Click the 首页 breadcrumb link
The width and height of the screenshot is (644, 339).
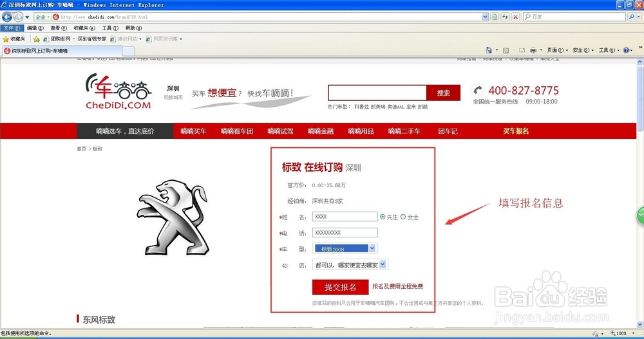coord(81,149)
